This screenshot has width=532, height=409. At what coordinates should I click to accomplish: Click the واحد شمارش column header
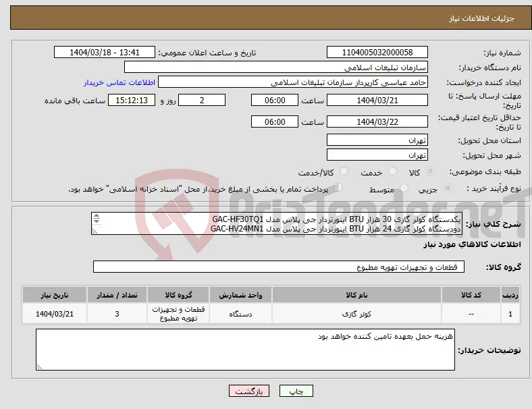(x=240, y=295)
